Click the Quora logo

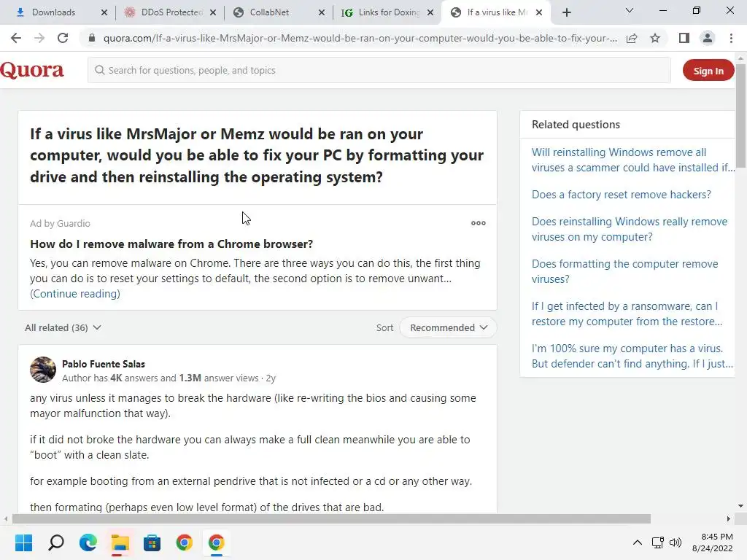pos(32,70)
